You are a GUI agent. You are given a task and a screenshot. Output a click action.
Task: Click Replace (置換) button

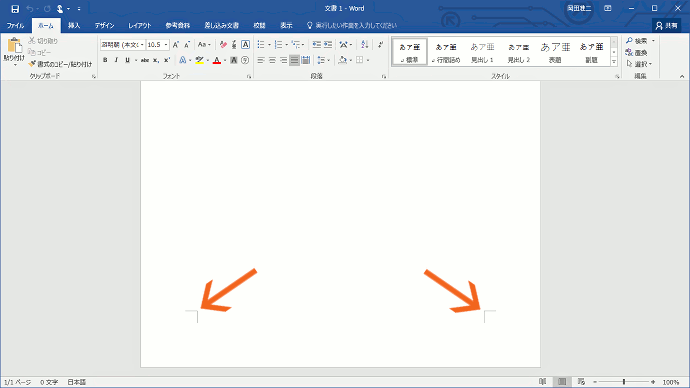pyautogui.click(x=637, y=52)
